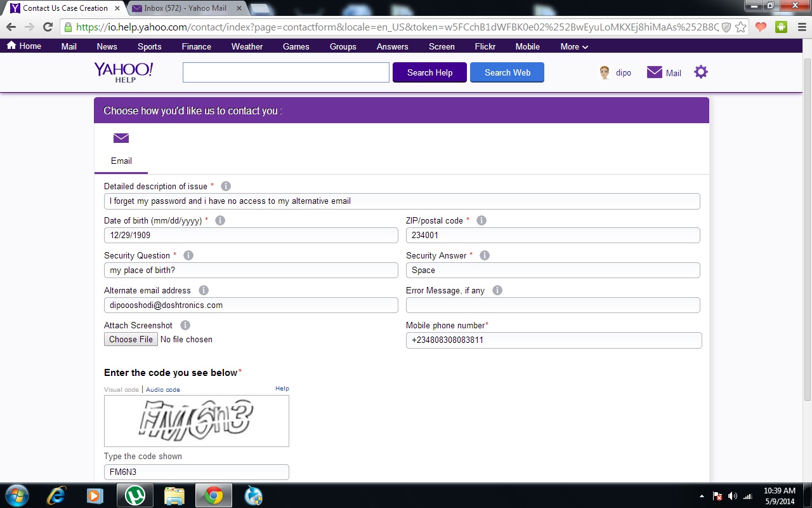812x508 pixels.
Task: Switch to Inbox (572) Yahoo Mail tab
Action: pos(185,8)
